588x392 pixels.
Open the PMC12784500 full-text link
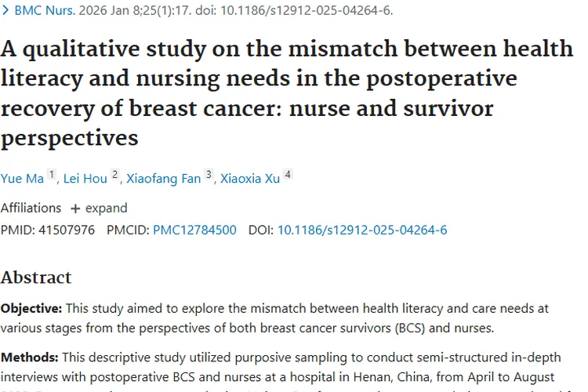(194, 230)
